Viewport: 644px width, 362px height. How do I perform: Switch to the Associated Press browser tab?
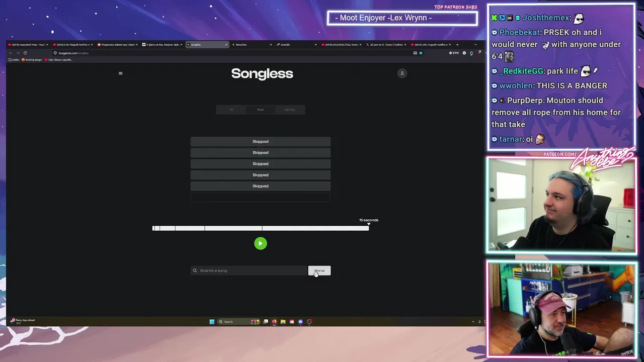coord(28,45)
